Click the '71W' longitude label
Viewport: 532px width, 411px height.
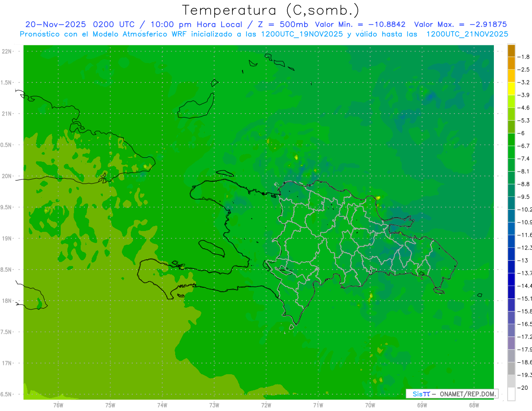(x=318, y=405)
